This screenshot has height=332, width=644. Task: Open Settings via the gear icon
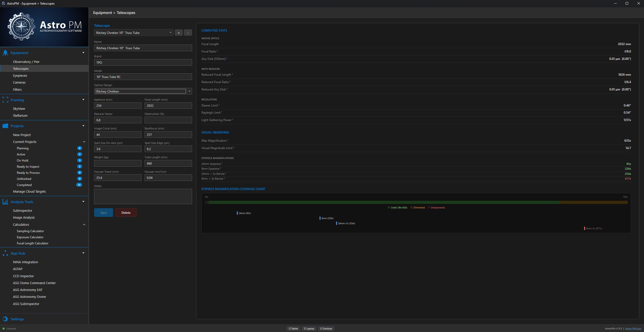click(x=5, y=319)
